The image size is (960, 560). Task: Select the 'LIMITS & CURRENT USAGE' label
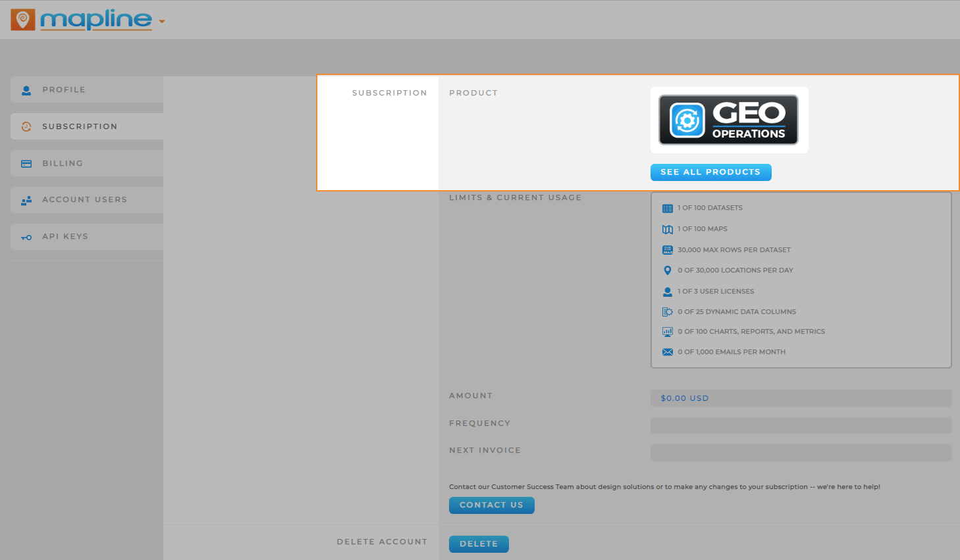pos(516,197)
